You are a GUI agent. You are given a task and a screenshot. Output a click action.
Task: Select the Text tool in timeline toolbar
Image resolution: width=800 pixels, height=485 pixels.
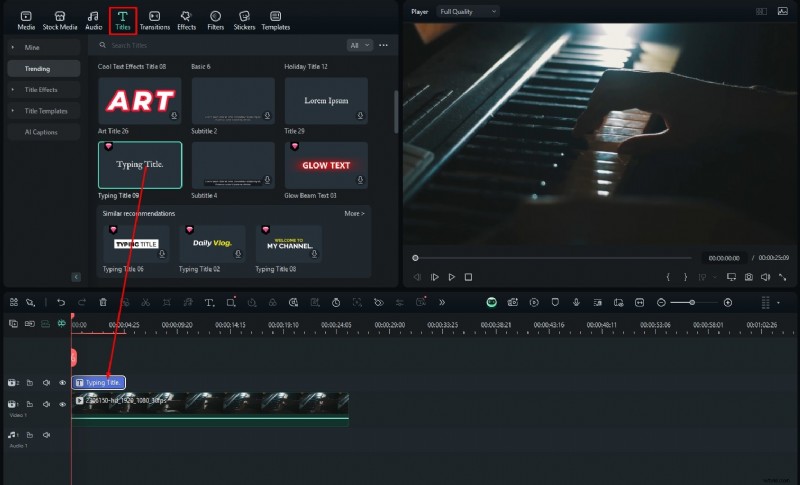point(209,302)
